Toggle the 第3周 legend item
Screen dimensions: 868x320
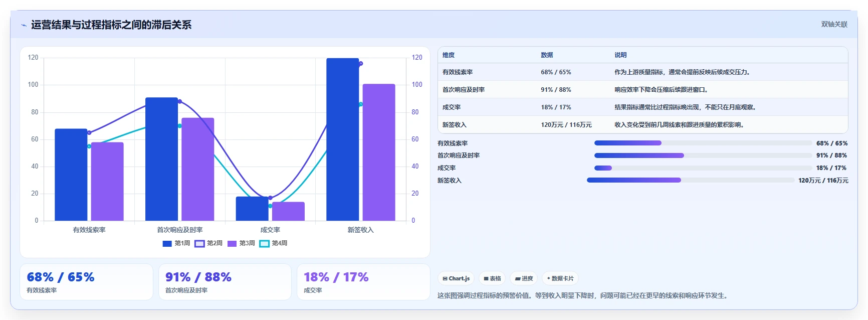(241, 243)
